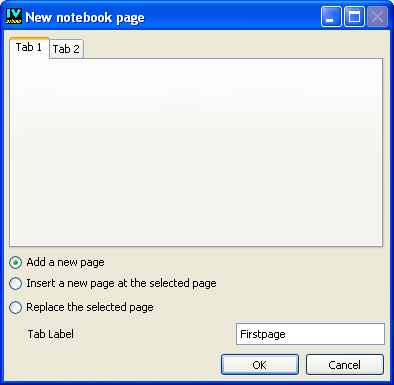Viewport: 394px width, 385px height.
Task: Confirm the dialog with the OK button
Action: click(260, 365)
